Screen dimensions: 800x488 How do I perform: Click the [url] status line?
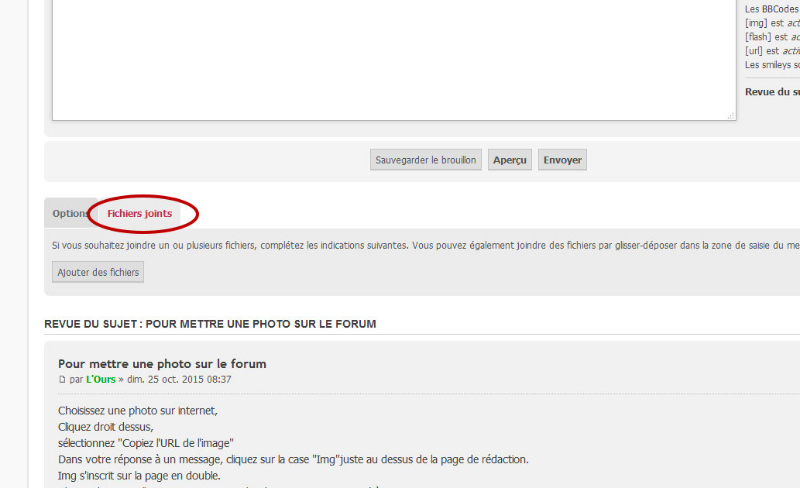pos(772,51)
